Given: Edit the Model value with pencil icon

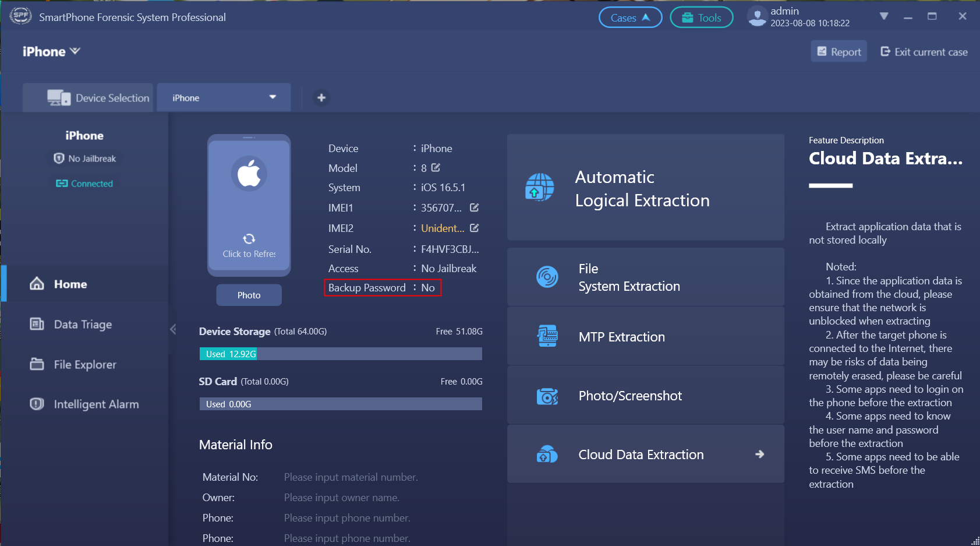Looking at the screenshot, I should pyautogui.click(x=436, y=168).
